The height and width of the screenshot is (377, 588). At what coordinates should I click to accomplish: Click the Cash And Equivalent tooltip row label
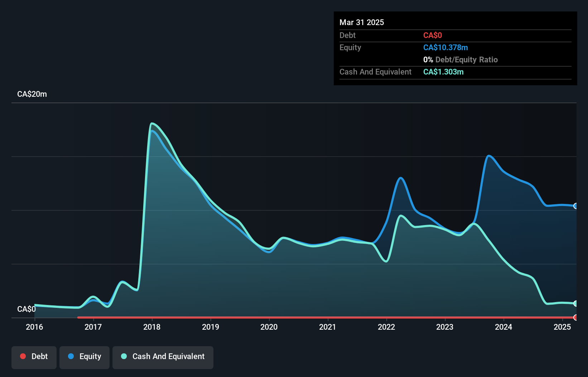(x=375, y=72)
